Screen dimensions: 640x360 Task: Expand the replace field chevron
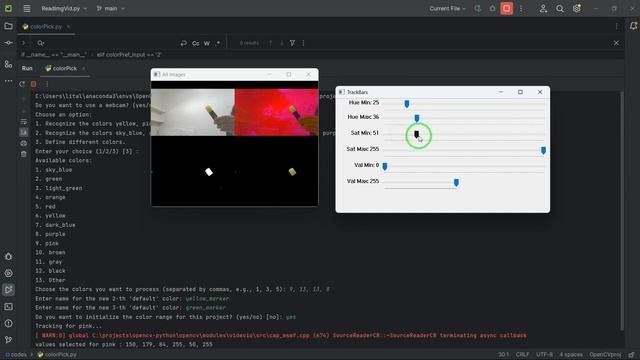(x=23, y=43)
